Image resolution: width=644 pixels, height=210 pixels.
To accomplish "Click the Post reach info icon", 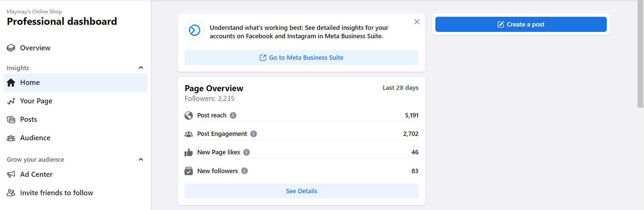I will click(233, 115).
